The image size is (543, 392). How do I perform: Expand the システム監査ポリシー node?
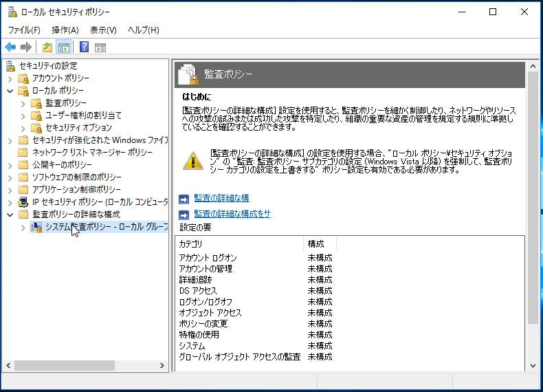(x=23, y=228)
